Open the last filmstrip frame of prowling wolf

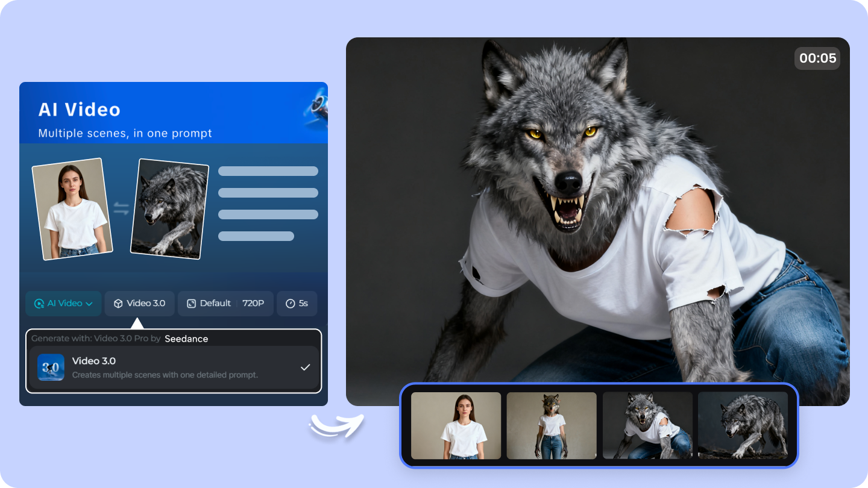[x=743, y=426]
